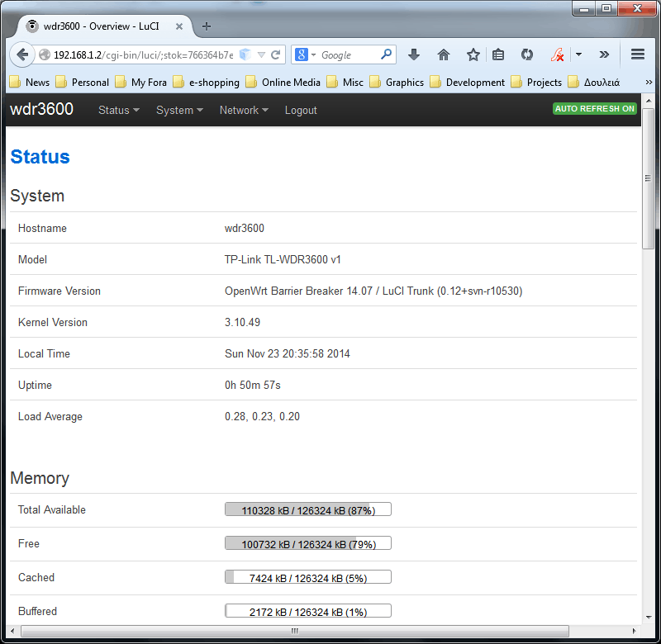Click the vertical scrollbar down arrow
The image size is (661, 644).
[x=649, y=618]
